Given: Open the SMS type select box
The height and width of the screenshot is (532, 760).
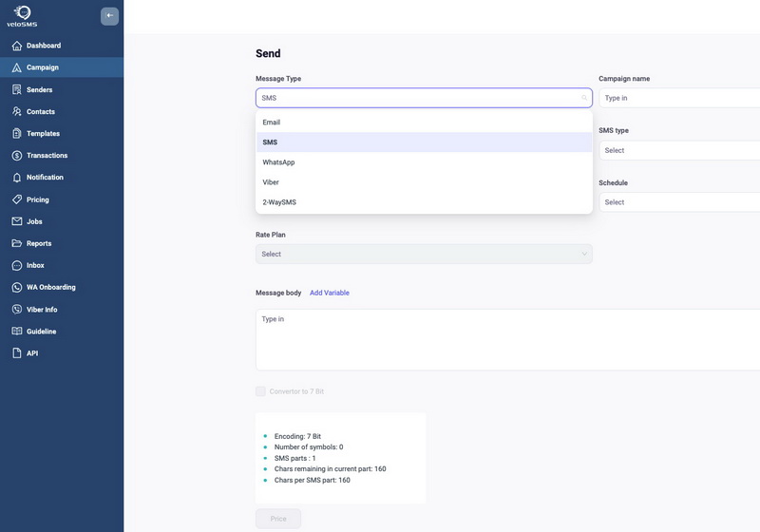Looking at the screenshot, I should click(679, 150).
